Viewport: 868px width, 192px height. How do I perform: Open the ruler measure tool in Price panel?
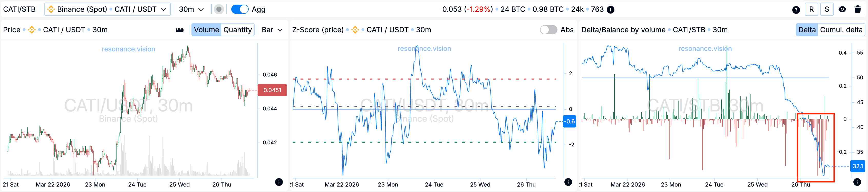[180, 30]
